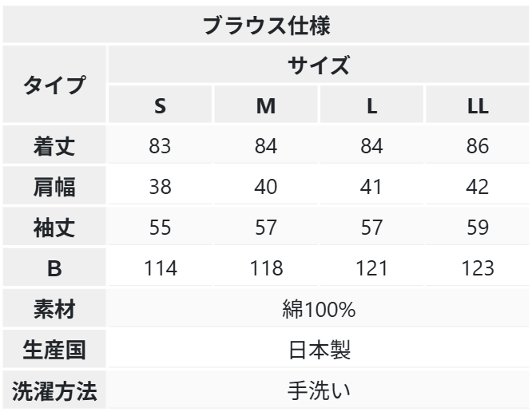Click the サイズ header cell

coord(319,65)
